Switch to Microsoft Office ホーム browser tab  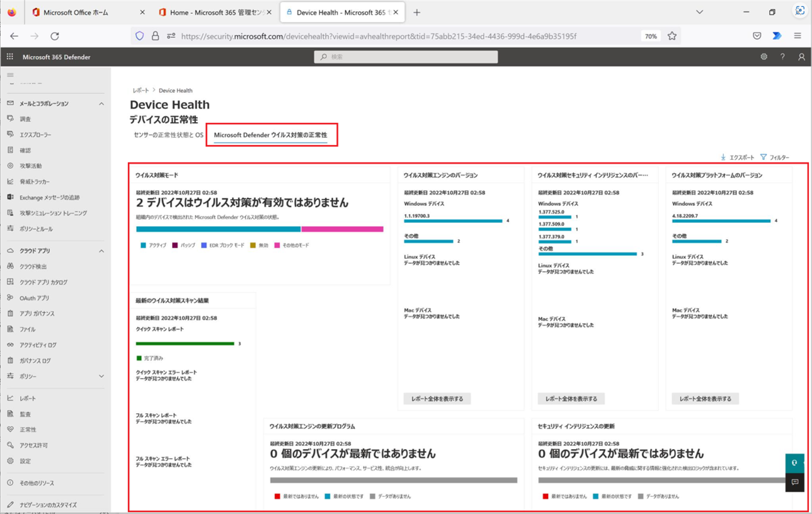[88, 12]
